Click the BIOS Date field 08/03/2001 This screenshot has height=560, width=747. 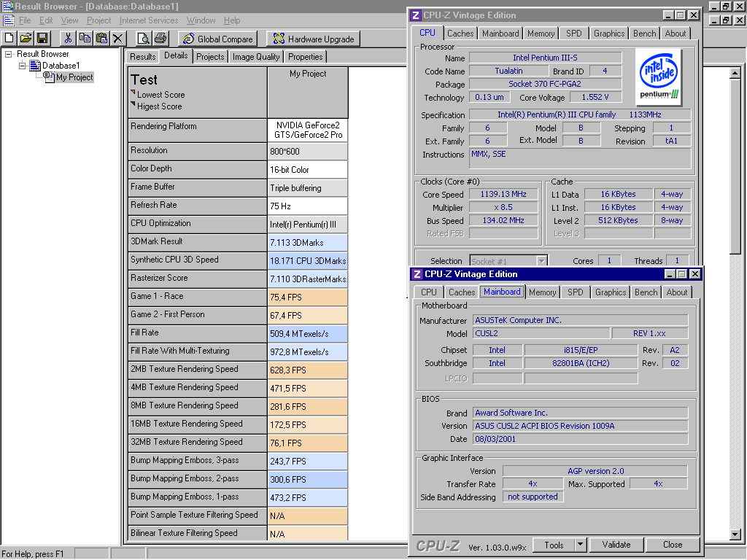click(x=580, y=439)
